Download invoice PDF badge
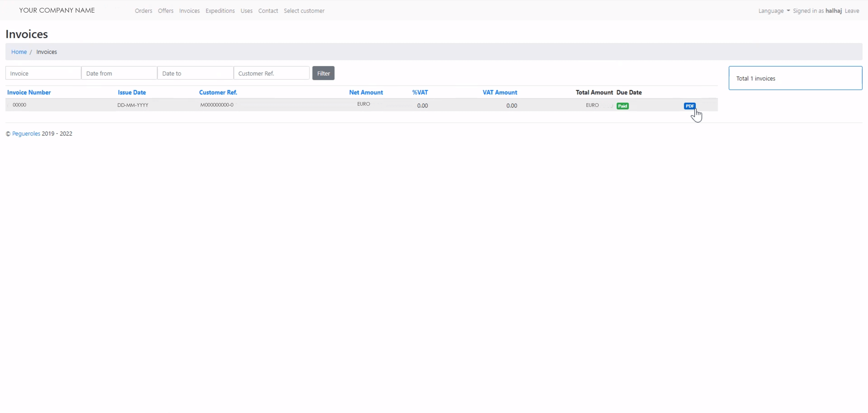This screenshot has width=868, height=413. pos(689,106)
